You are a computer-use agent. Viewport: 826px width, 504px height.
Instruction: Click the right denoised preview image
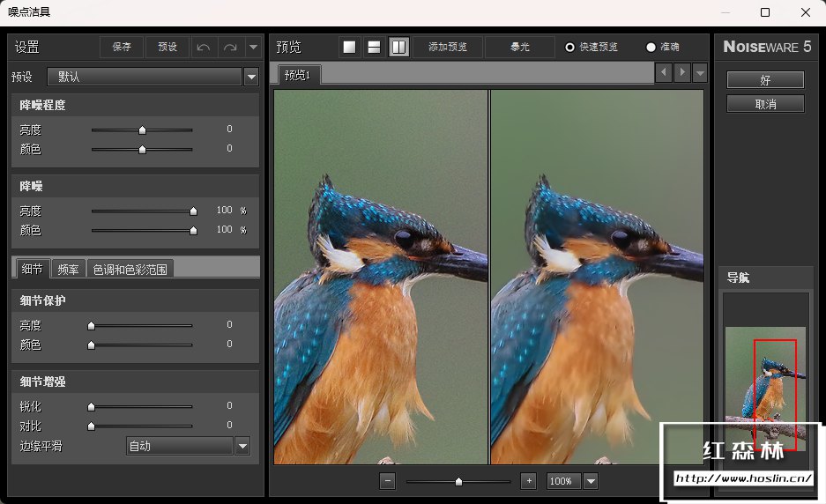pos(597,277)
